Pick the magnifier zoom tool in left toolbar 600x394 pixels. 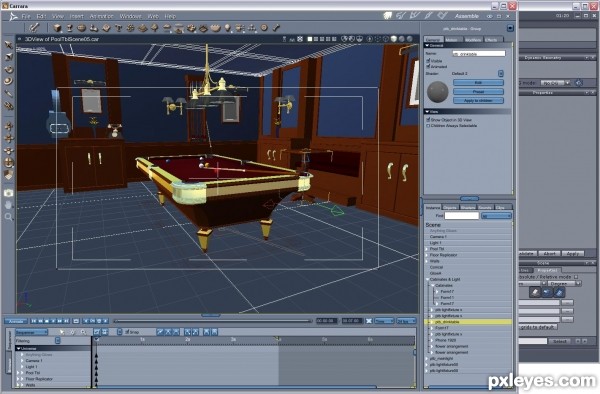[8, 217]
